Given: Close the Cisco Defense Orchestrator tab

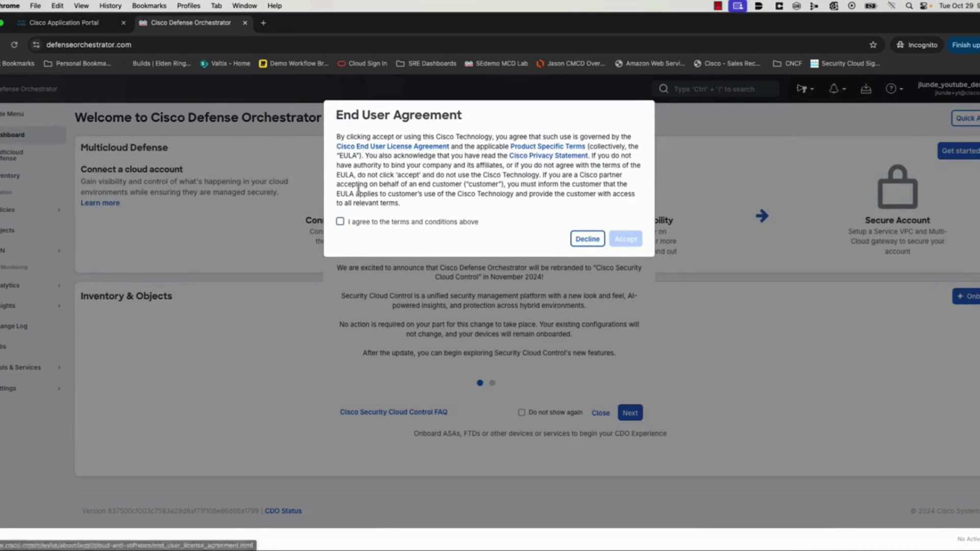Looking at the screenshot, I should tap(245, 23).
